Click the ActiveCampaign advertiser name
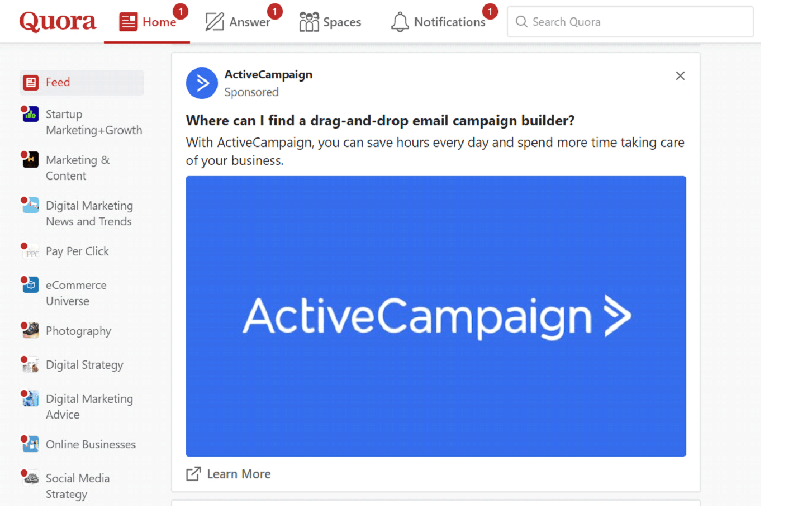The height and width of the screenshot is (532, 793). tap(268, 75)
